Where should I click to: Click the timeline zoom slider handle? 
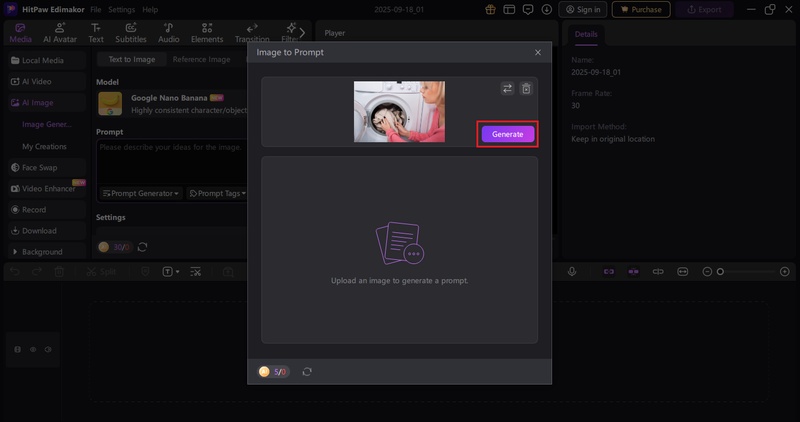click(720, 272)
